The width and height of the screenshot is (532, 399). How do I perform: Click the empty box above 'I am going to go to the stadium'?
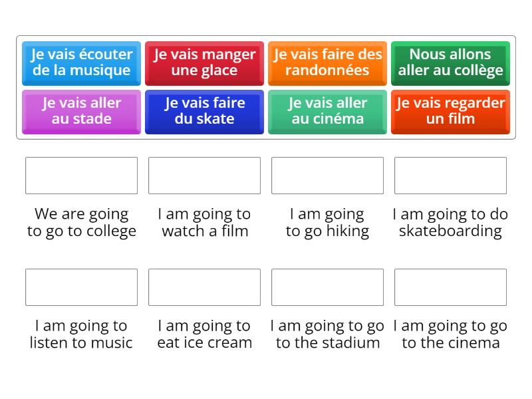coord(327,287)
